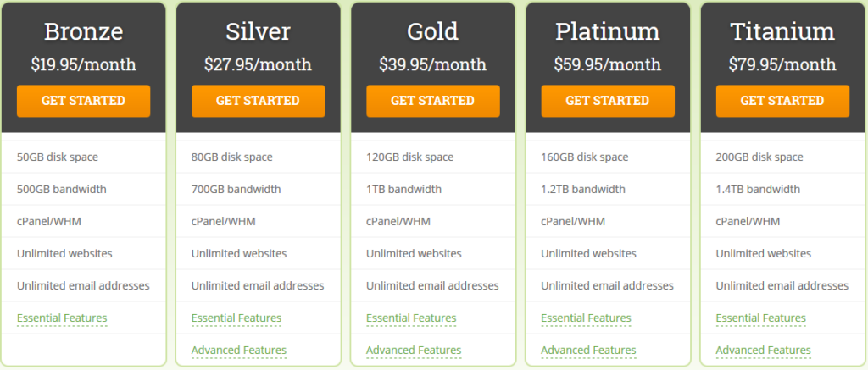Click GET STARTED under Bronze plan
Viewport: 868px width, 370px height.
pos(83,101)
